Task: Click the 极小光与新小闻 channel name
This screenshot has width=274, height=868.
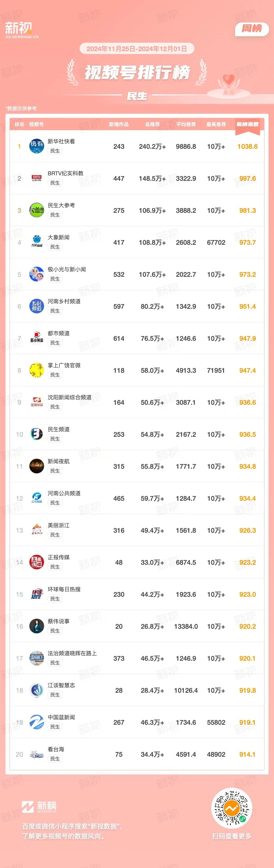Action: [x=67, y=269]
